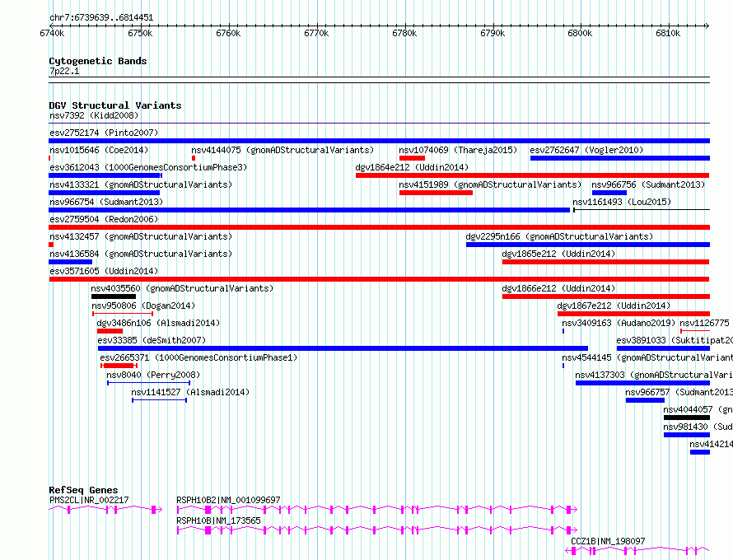Click nsv4544145 gnomAD variant label
733x560 pixels.
pyautogui.click(x=647, y=357)
